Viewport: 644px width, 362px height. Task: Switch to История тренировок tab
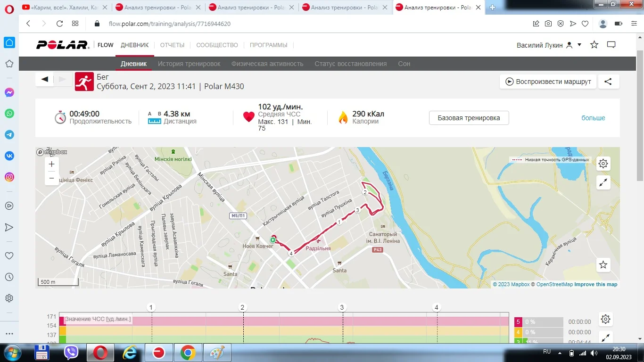[189, 64]
